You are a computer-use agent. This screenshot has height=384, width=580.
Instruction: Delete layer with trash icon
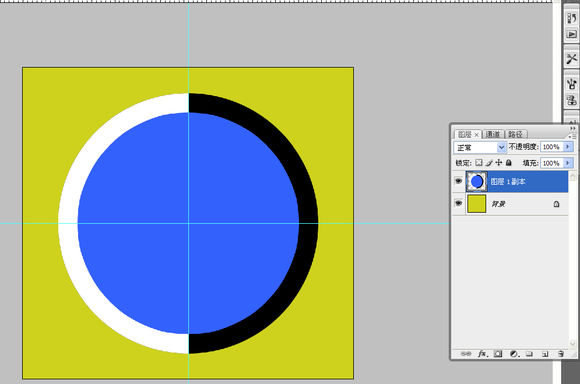pyautogui.click(x=561, y=354)
